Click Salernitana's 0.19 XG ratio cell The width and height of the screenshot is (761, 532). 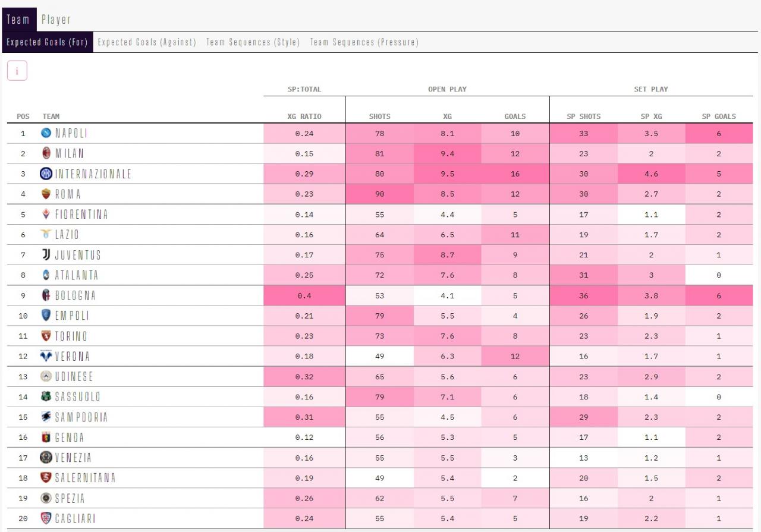click(304, 477)
